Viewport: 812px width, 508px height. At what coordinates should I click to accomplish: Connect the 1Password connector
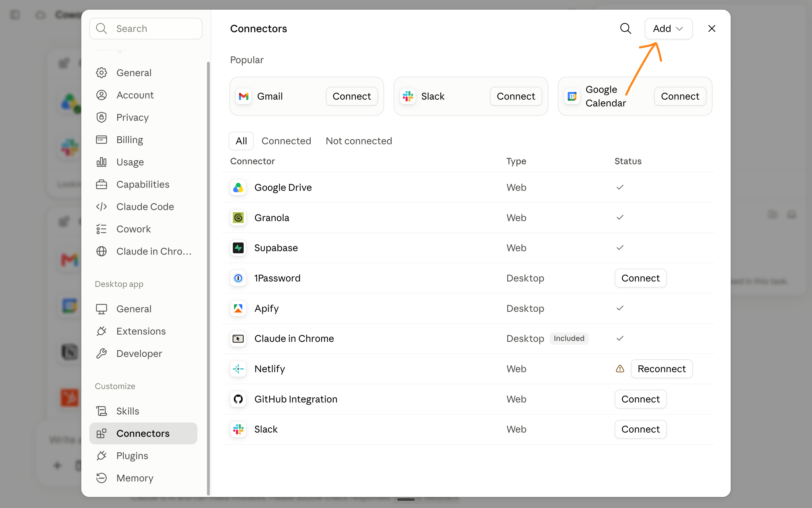pos(640,278)
